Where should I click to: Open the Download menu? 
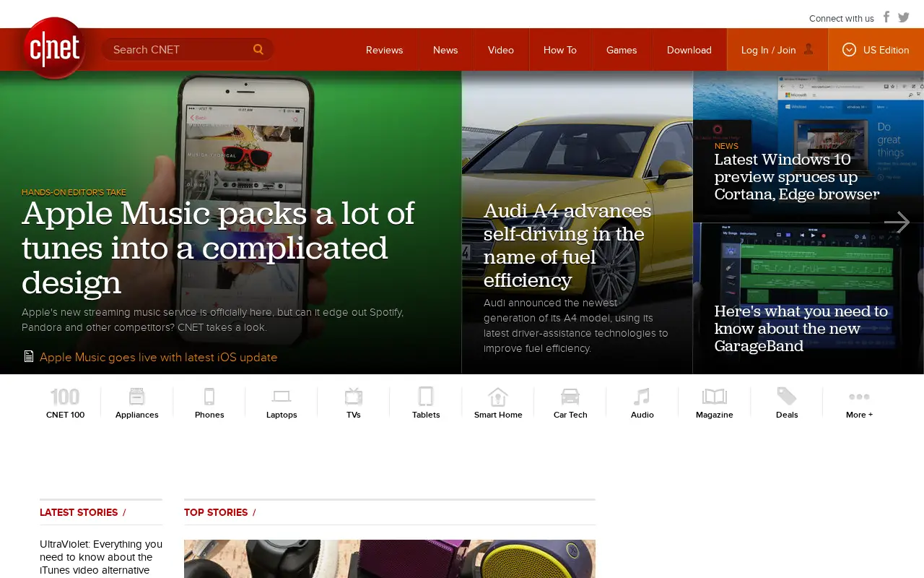click(689, 50)
